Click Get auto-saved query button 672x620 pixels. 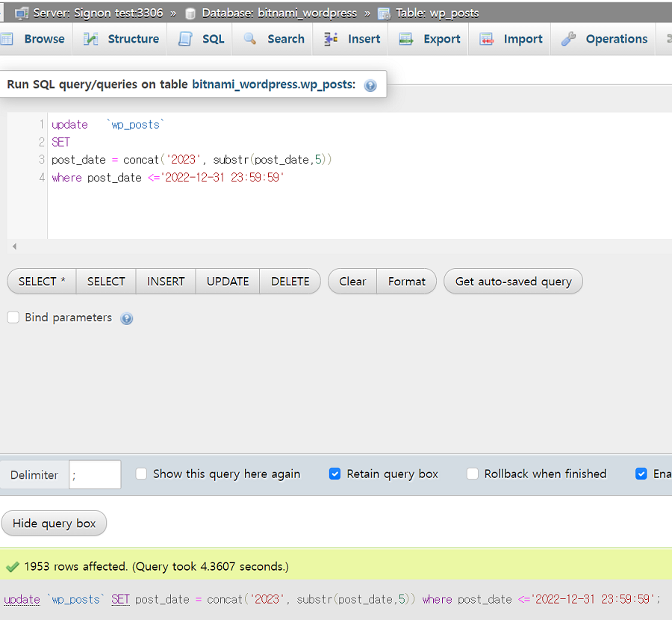(513, 282)
